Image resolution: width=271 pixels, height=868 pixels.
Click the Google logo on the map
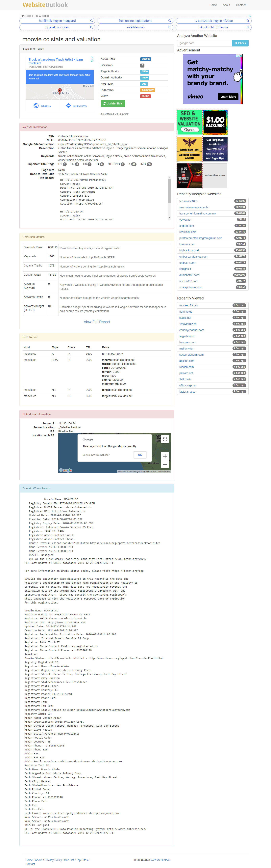tap(66, 470)
